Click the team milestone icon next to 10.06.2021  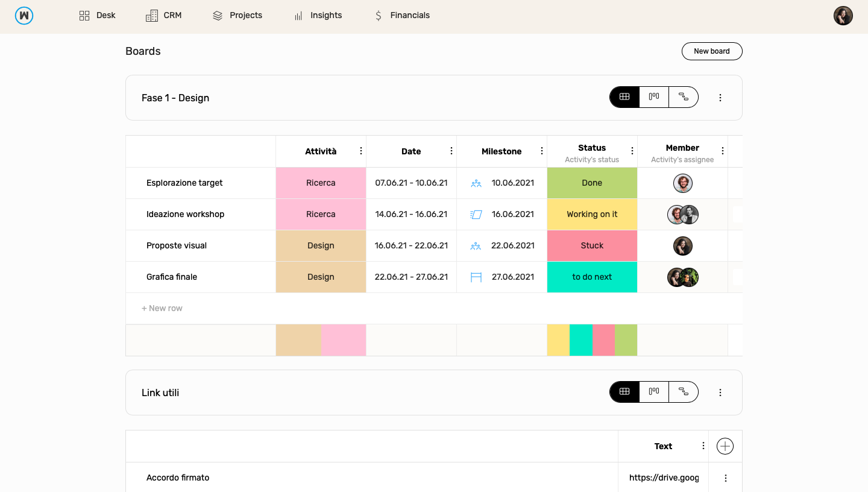coord(476,183)
